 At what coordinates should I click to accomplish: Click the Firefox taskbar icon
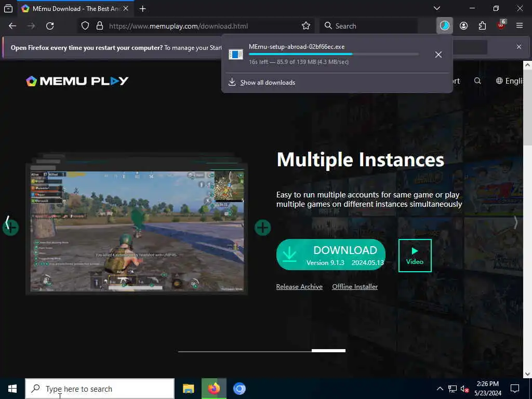pos(214,389)
